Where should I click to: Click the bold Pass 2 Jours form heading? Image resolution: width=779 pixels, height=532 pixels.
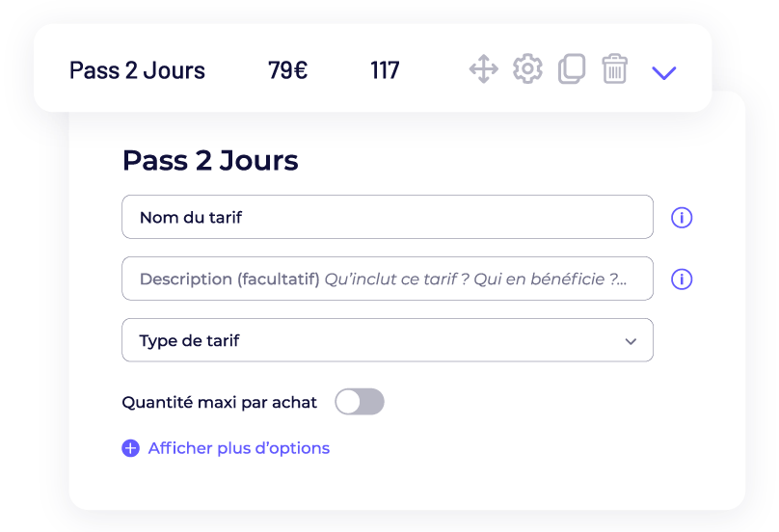coord(210,160)
